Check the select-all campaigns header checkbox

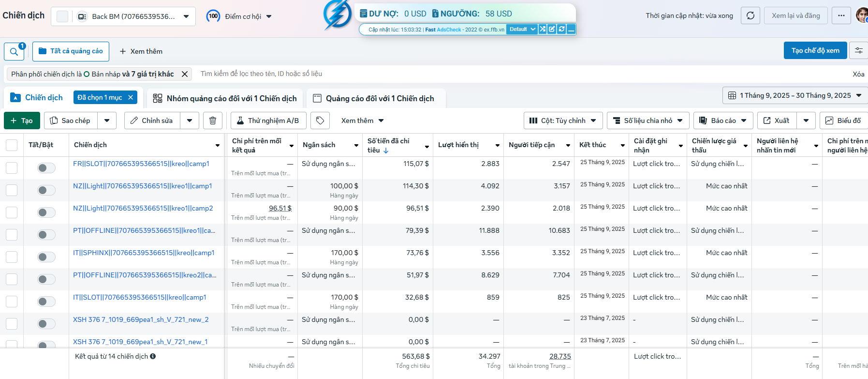12,145
